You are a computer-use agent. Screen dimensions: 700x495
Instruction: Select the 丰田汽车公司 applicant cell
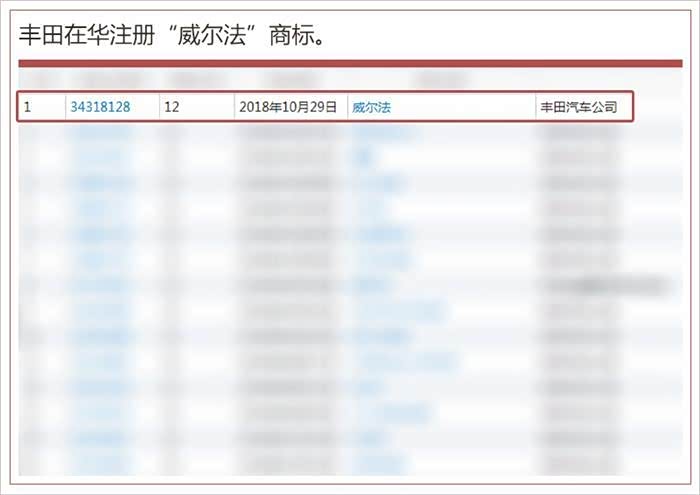578,106
